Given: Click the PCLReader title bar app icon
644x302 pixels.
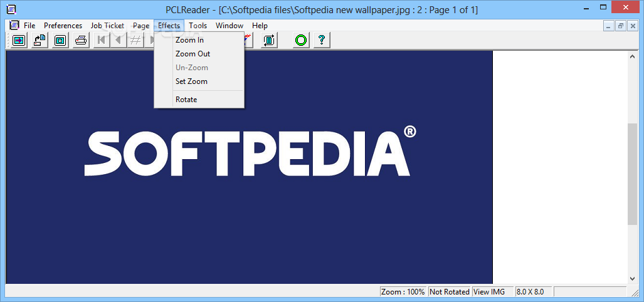Looking at the screenshot, I should pos(12,8).
